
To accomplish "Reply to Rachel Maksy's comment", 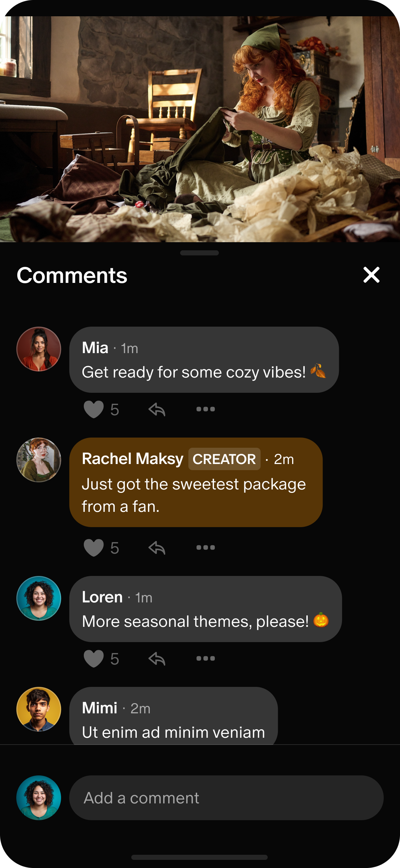I will (x=157, y=547).
